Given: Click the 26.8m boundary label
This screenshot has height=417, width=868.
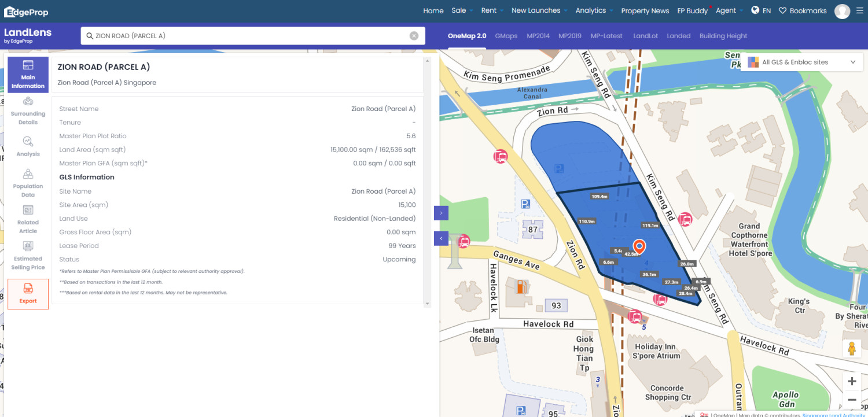Looking at the screenshot, I should pos(687,264).
